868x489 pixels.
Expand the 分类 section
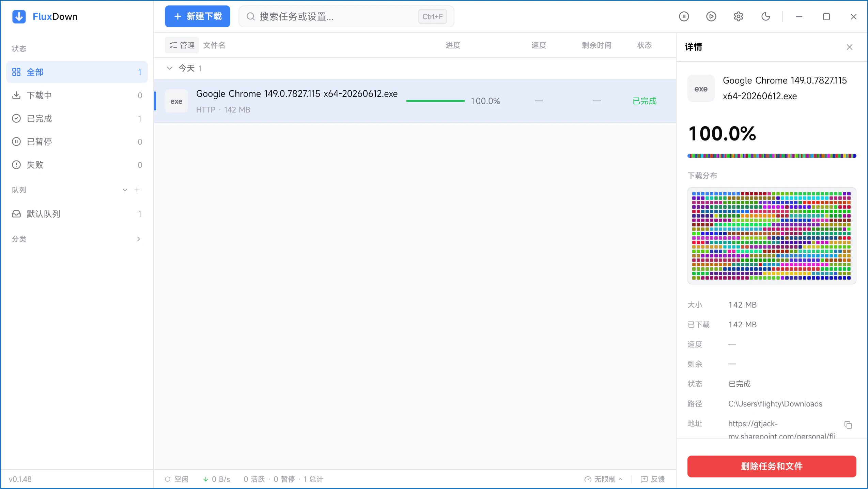pos(77,239)
